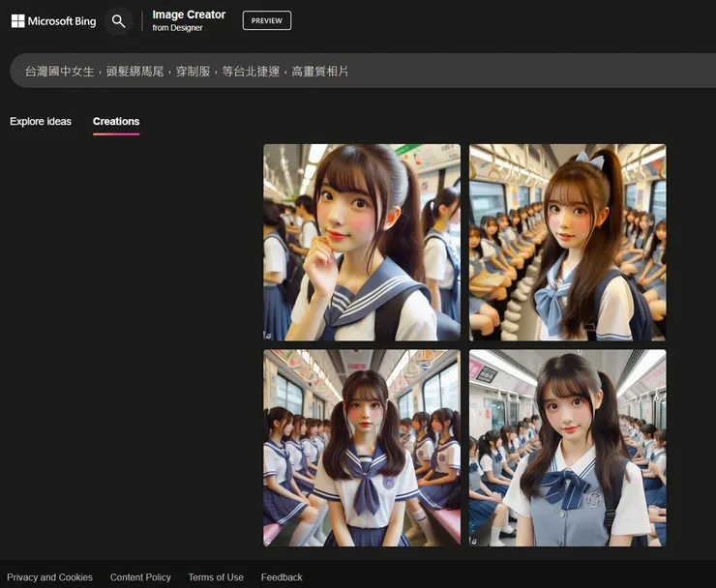Open the Terms of Use link

click(x=216, y=577)
